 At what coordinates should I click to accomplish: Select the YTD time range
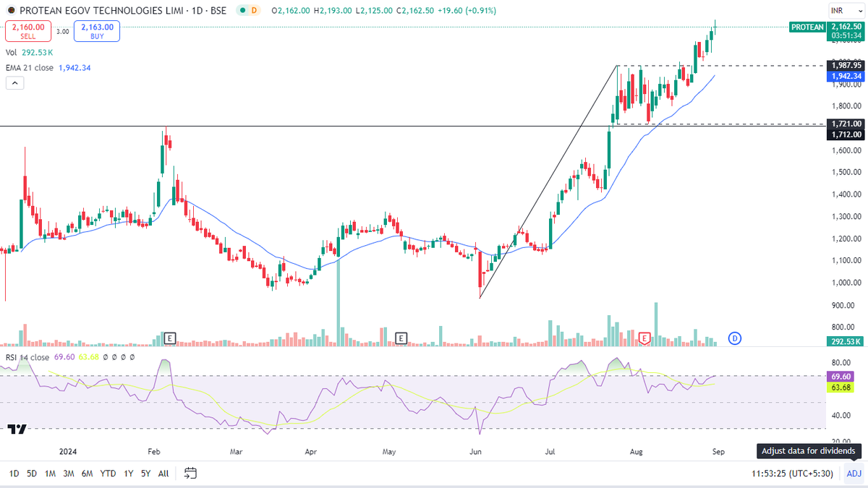point(109,474)
